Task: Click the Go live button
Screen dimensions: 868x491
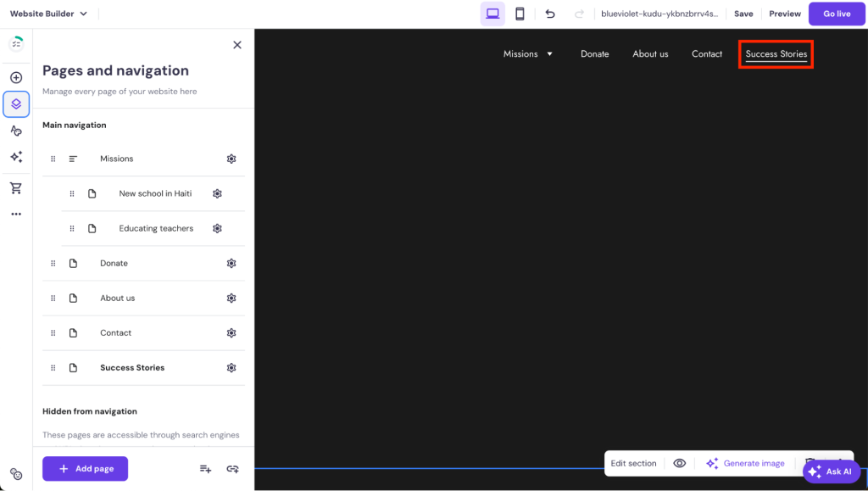Action: pos(837,14)
